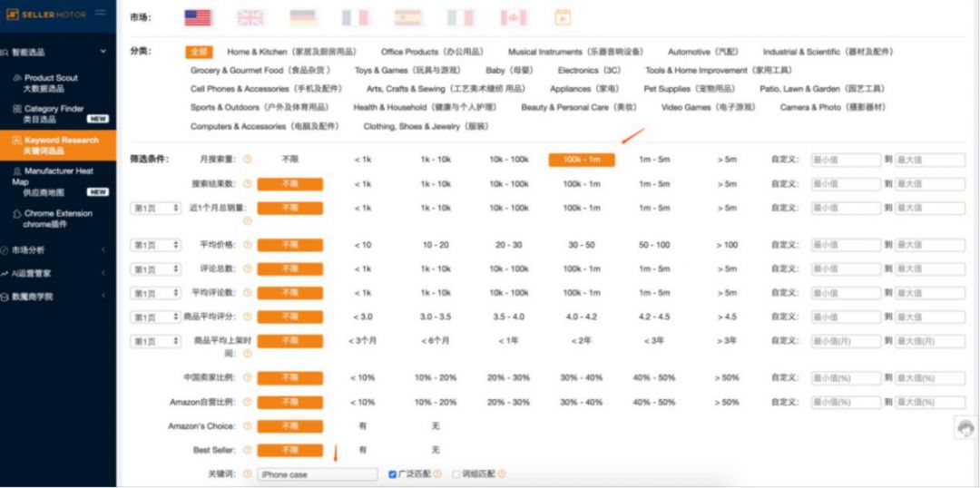The image size is (980, 488).
Task: Choose the United Kingdom flag marketplace
Action: point(250,17)
